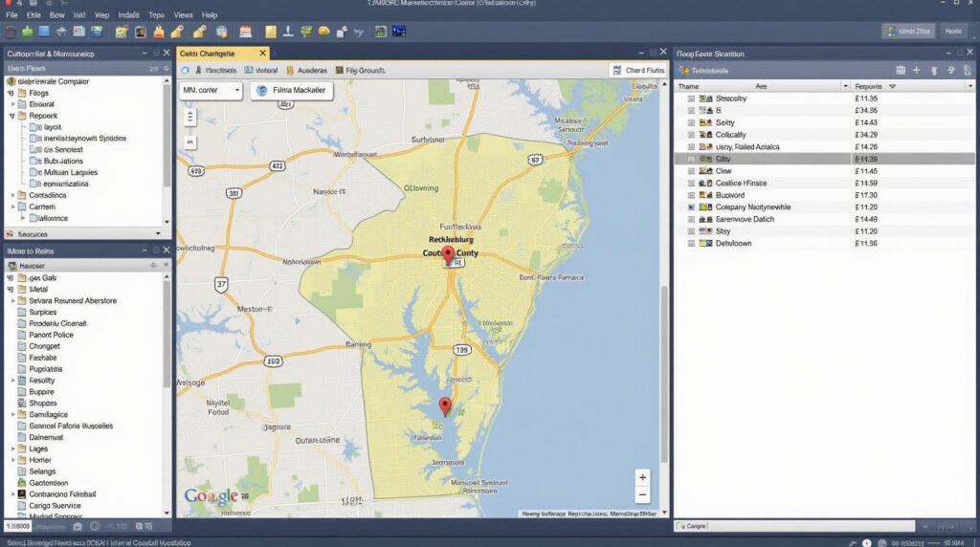
Task: Tick the checkbox for the Steacolty row
Action: [691, 98]
